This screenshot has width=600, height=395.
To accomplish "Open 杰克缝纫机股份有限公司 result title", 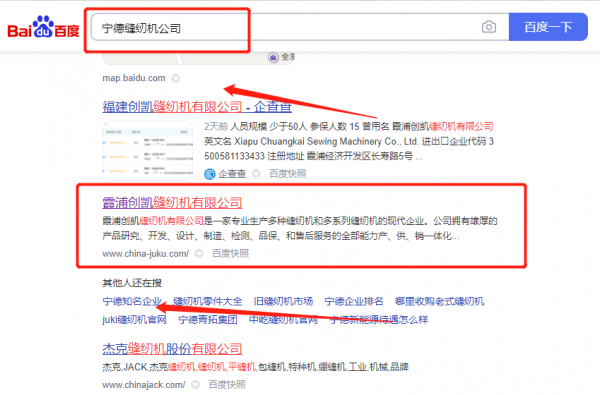I will tap(172, 349).
